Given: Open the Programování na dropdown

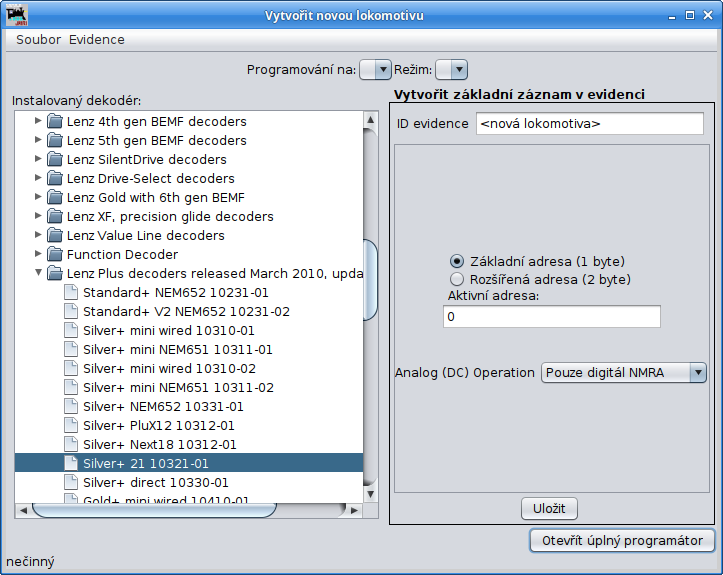Looking at the screenshot, I should [x=375, y=69].
